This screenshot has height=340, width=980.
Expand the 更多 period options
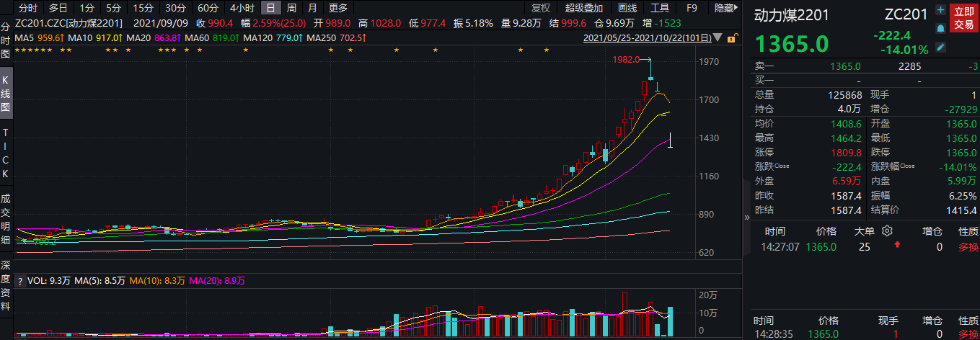point(337,8)
